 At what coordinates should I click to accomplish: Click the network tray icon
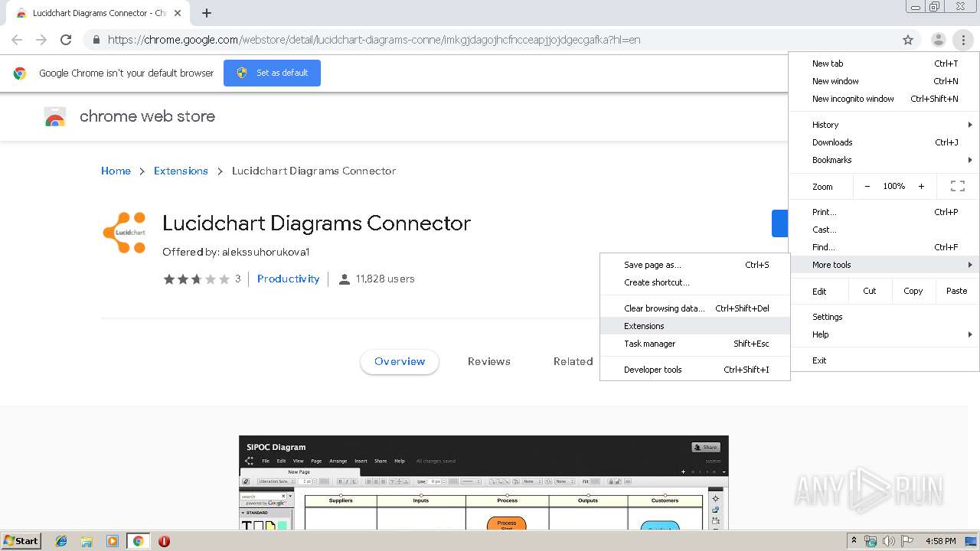[x=871, y=541]
